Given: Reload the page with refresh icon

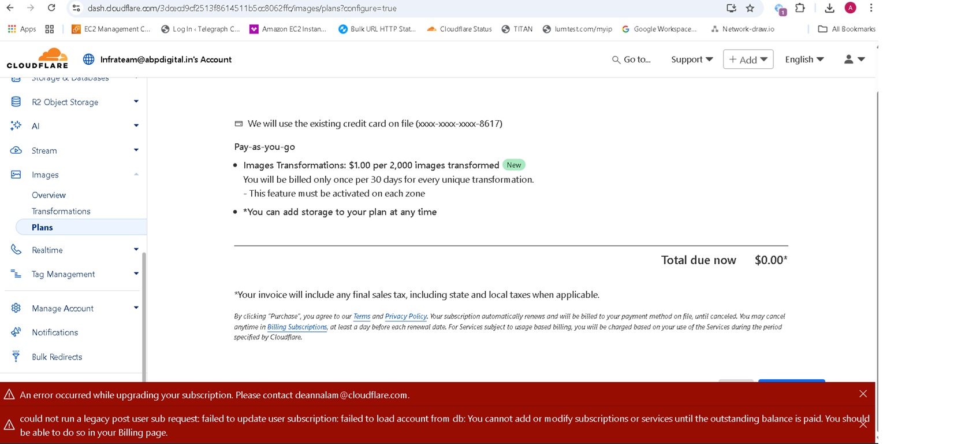Looking at the screenshot, I should click(x=51, y=8).
